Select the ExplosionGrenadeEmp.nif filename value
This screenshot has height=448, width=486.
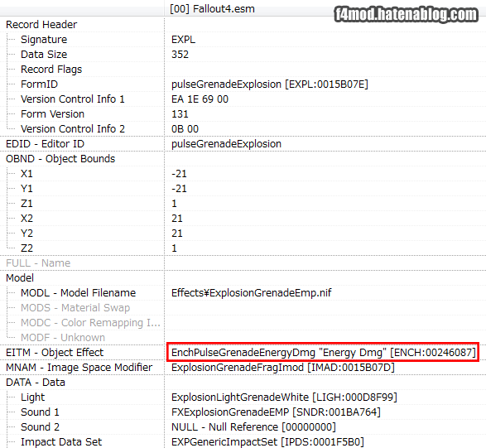tap(252, 292)
